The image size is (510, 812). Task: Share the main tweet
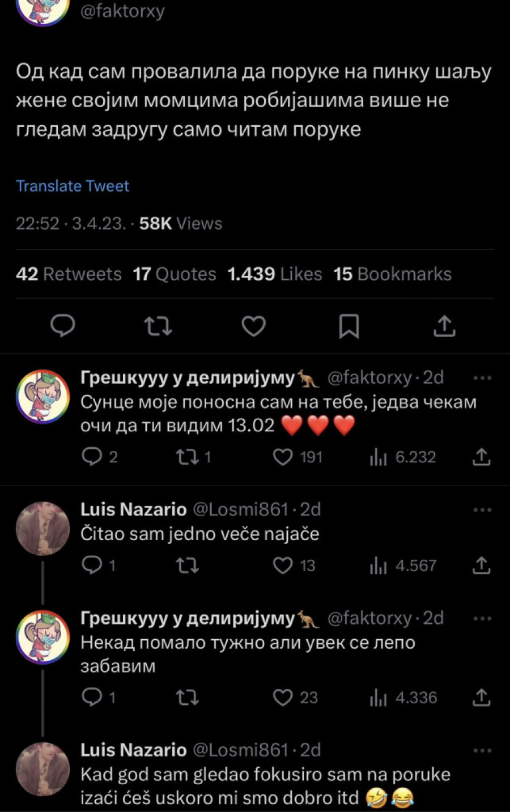point(444,326)
